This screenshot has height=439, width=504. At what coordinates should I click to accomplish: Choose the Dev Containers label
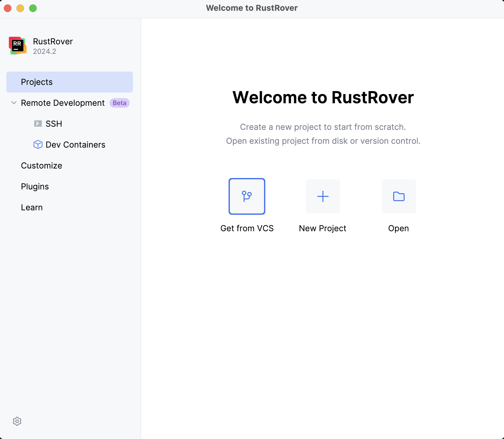click(75, 145)
